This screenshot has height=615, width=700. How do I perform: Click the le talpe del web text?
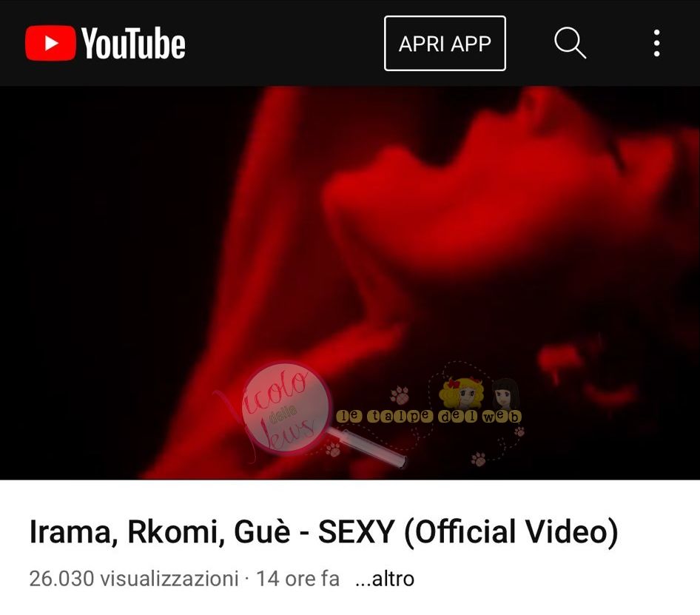(x=428, y=416)
